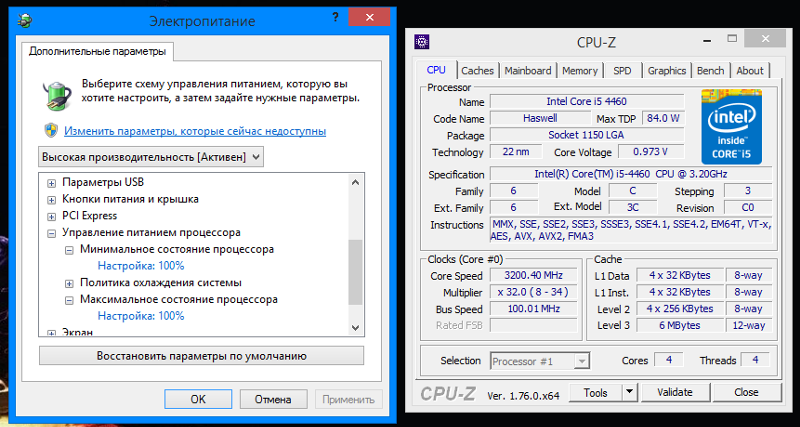
Task: Click the 3200.40 MHz core speed value
Action: pyautogui.click(x=534, y=275)
